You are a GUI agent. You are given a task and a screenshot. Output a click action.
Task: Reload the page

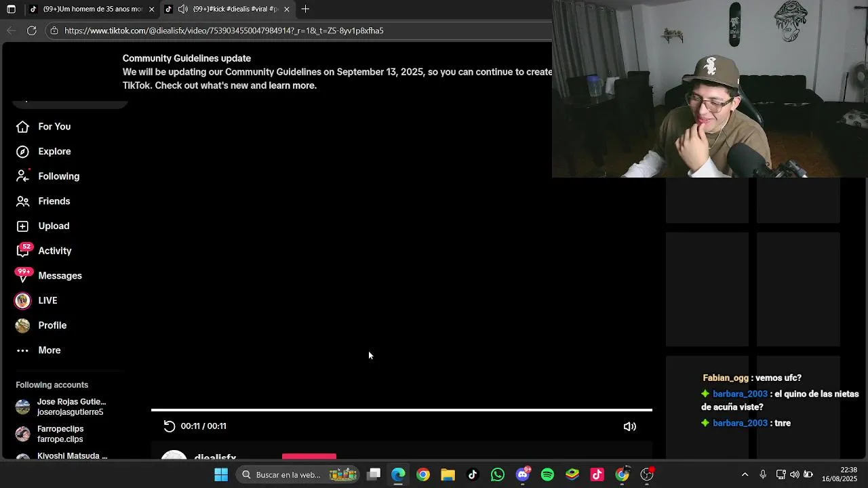(31, 30)
